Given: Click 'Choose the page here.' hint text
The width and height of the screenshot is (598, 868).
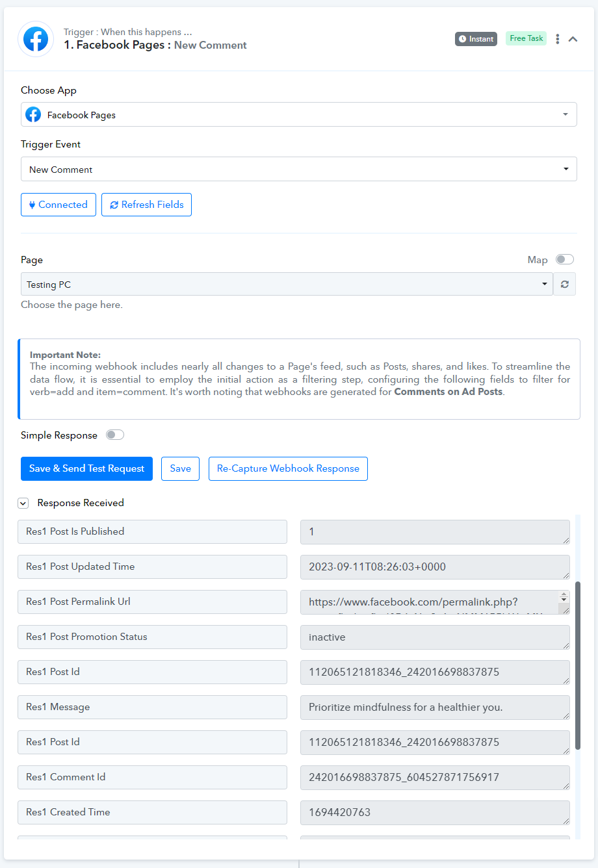Looking at the screenshot, I should [71, 305].
